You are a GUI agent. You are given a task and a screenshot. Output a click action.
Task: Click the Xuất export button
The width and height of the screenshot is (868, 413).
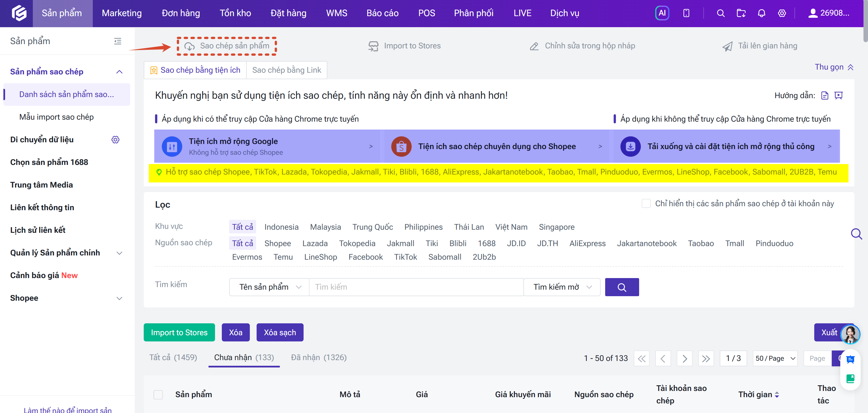tap(829, 332)
